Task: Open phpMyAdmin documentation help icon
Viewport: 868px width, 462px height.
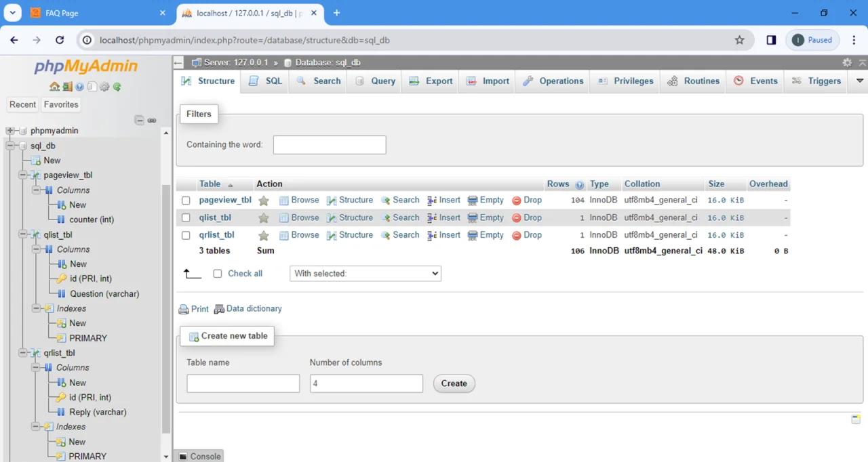Action: (x=79, y=87)
